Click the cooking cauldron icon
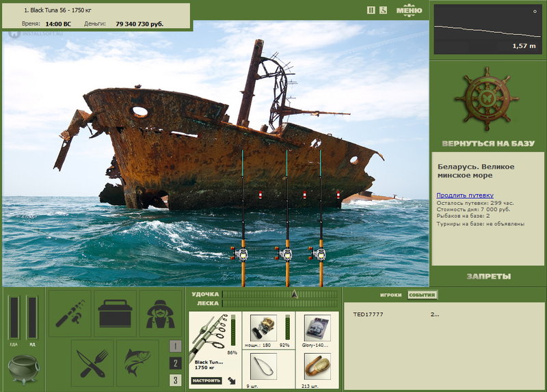Viewport: 547px width, 392px height. [23, 369]
